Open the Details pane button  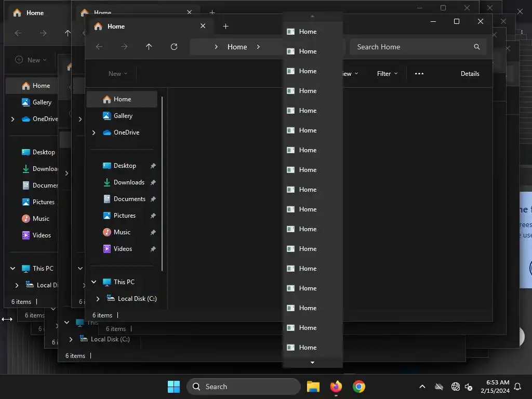tap(470, 74)
